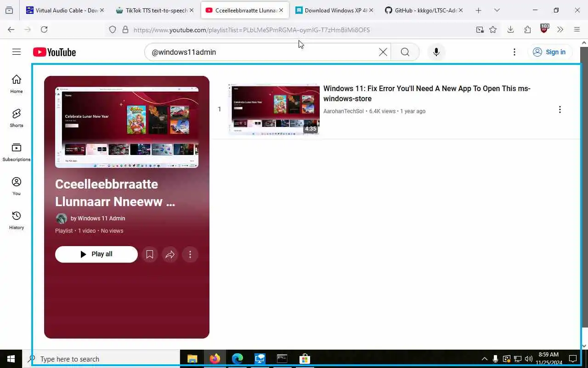Click the Windows 11 Admin avatar

pos(61,218)
